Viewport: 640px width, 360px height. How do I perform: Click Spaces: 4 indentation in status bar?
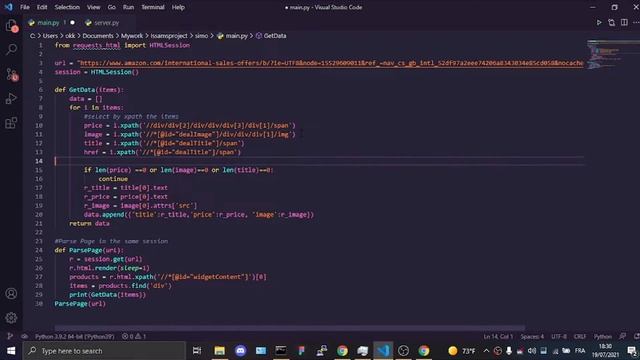point(532,336)
